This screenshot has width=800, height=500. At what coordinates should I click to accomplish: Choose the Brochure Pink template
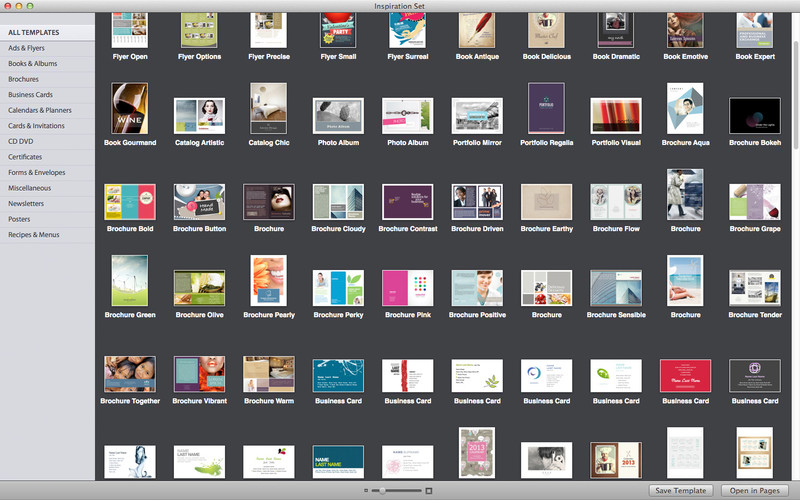pos(408,288)
